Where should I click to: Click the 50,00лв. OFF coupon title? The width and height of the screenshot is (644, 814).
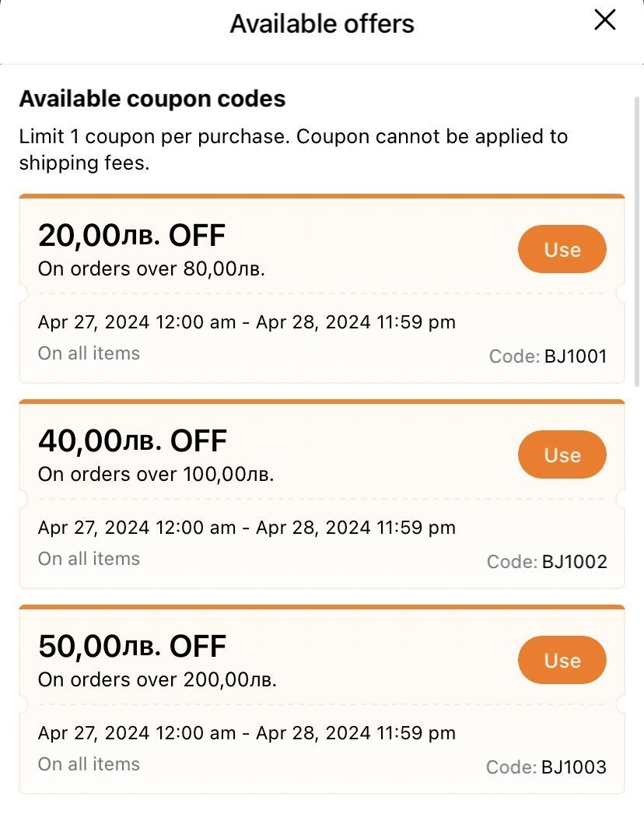(x=131, y=646)
